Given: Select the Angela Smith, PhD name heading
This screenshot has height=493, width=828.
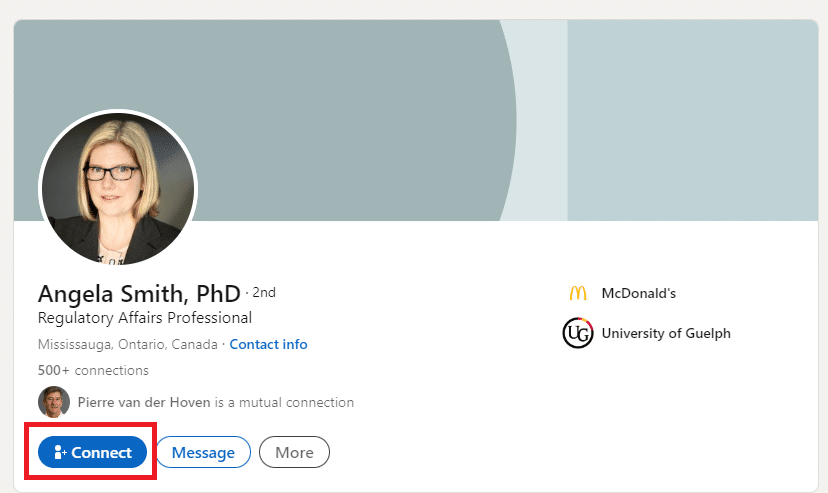Looking at the screenshot, I should tap(138, 294).
